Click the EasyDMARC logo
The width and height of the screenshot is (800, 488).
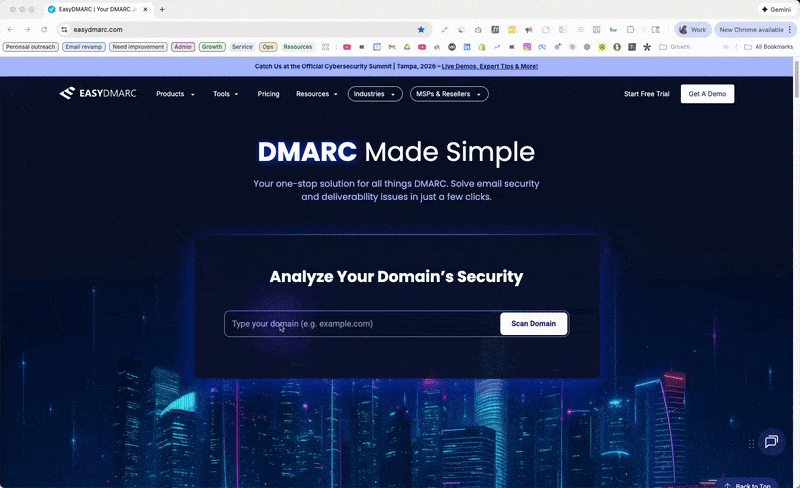98,93
